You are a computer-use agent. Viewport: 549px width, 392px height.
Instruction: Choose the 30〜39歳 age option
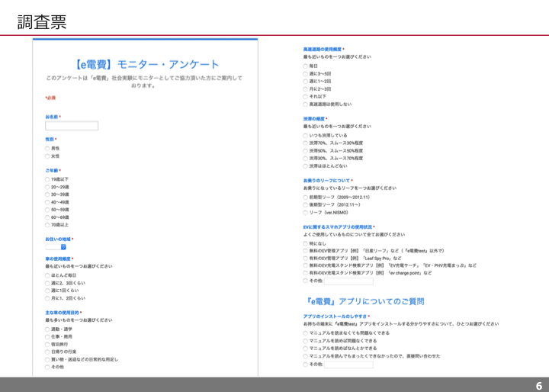point(47,194)
